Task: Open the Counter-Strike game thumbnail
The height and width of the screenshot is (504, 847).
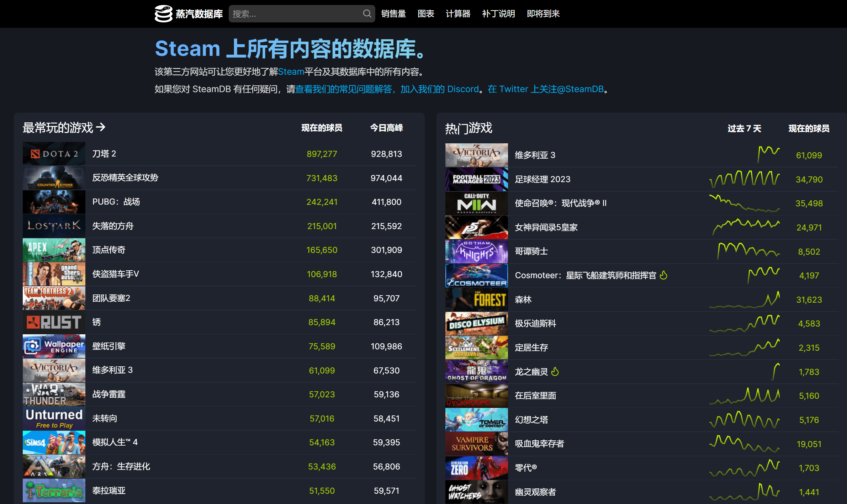Action: tap(54, 178)
